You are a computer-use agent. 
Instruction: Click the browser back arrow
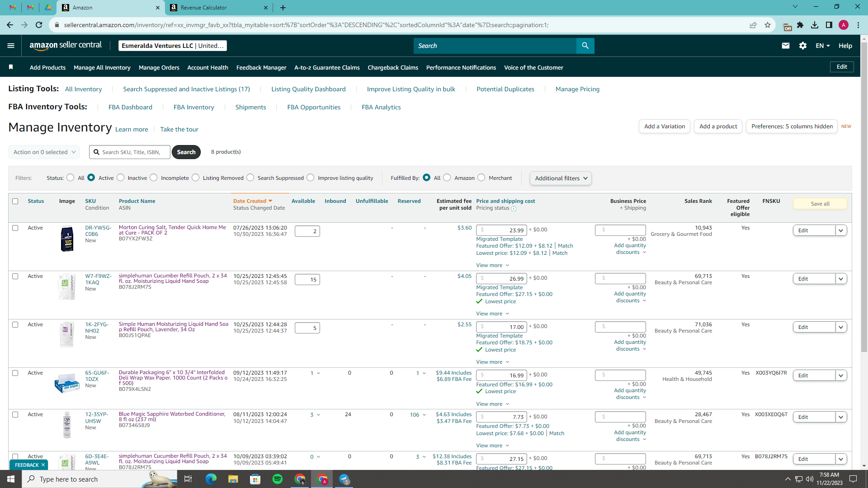(10, 25)
